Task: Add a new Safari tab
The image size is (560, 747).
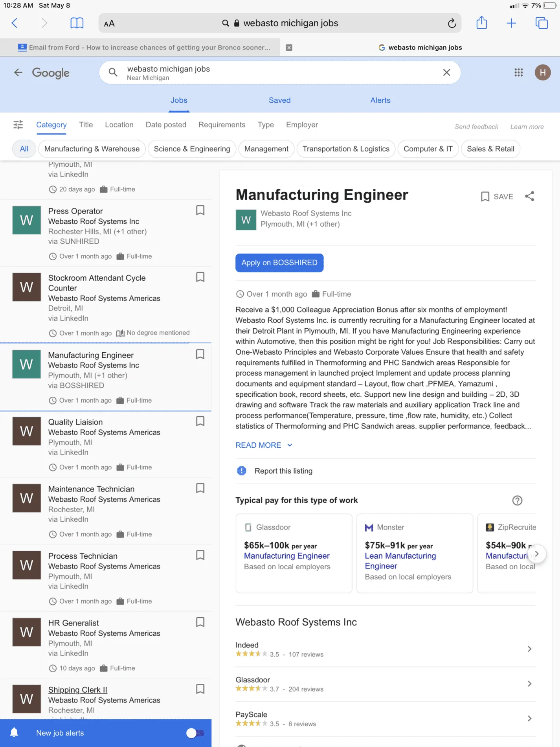Action: pyautogui.click(x=511, y=23)
